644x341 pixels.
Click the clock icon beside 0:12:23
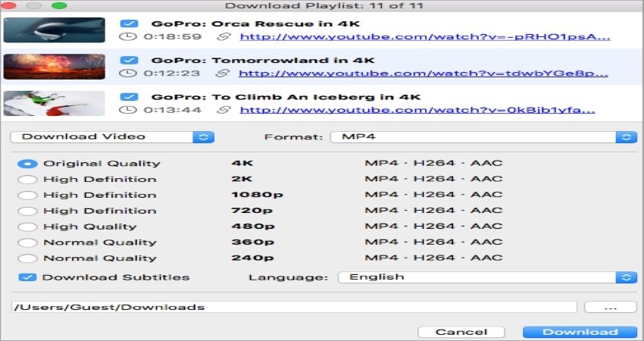tap(127, 74)
